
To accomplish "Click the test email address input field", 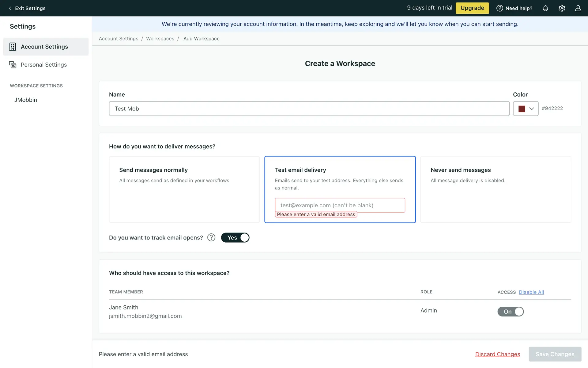I will [340, 205].
